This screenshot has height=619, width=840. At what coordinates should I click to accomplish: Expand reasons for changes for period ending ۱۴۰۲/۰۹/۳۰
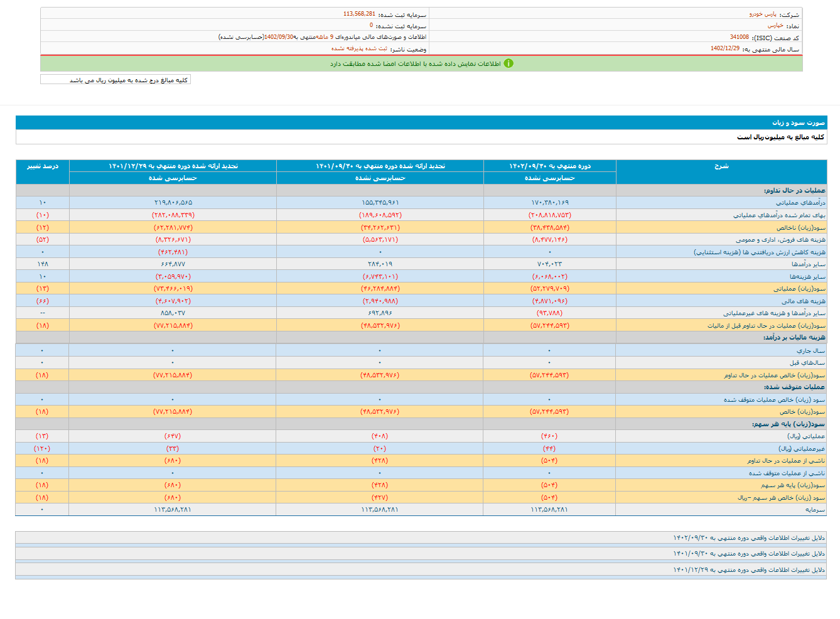[748, 538]
